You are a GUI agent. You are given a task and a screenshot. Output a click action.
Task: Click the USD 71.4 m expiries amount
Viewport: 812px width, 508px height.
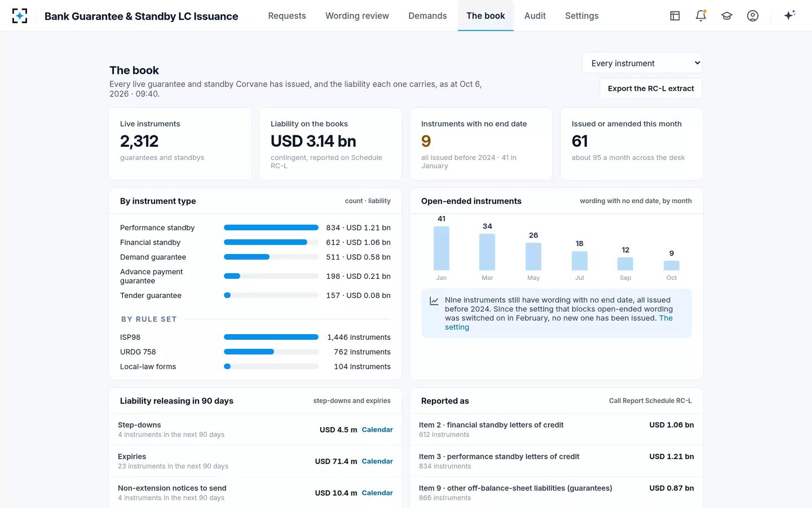pos(336,461)
